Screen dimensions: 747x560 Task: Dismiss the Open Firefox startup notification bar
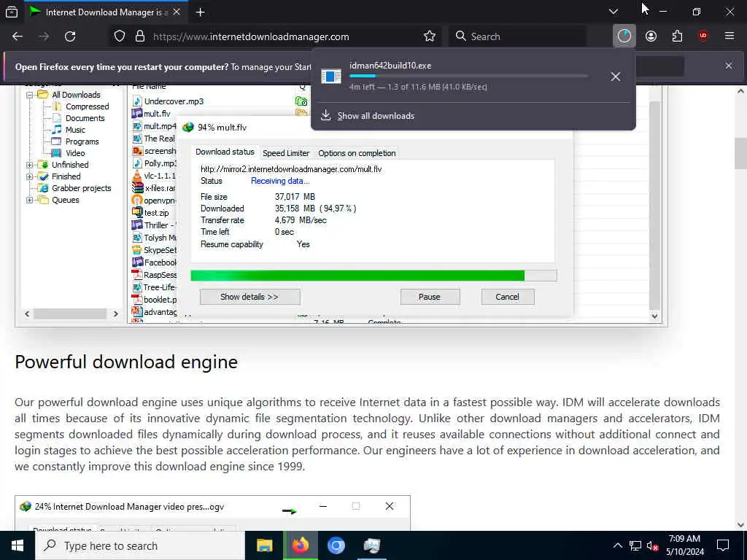point(729,66)
